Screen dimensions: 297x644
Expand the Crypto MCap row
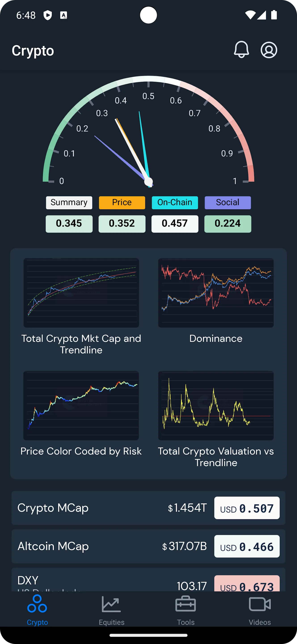pyautogui.click(x=148, y=508)
